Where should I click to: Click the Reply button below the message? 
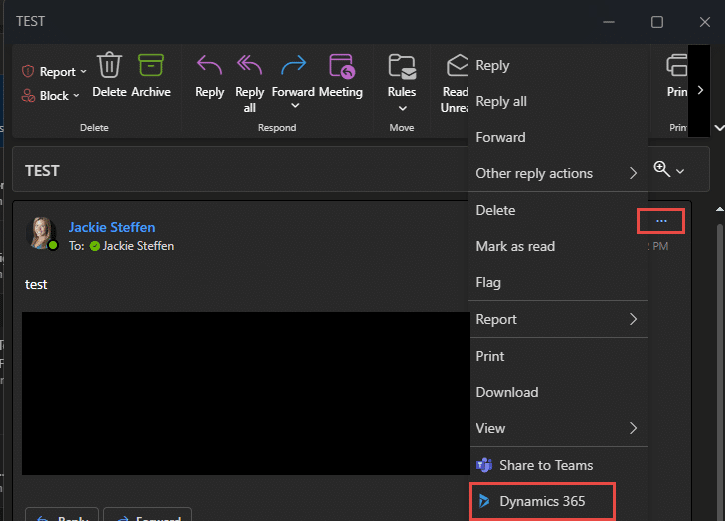click(62, 515)
